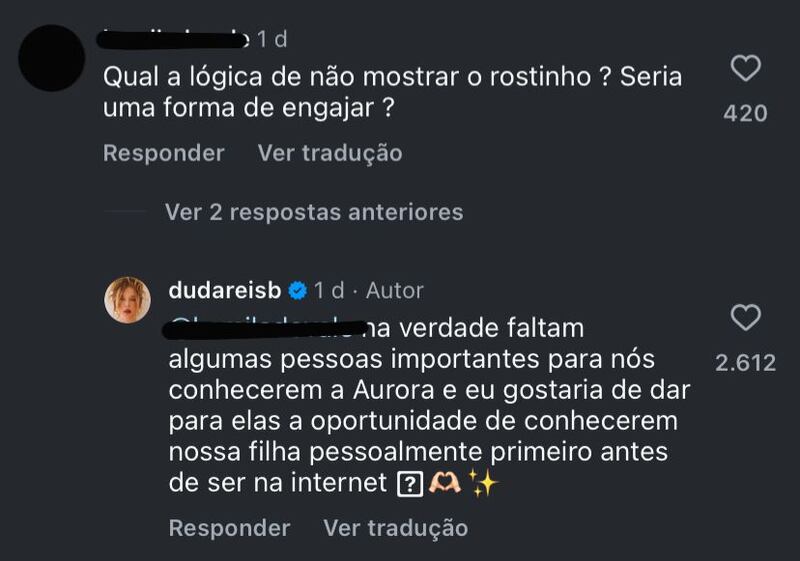Screen dimensions: 800x561
Task: Translate the first comment with 'Ver tradução'
Action: point(330,153)
